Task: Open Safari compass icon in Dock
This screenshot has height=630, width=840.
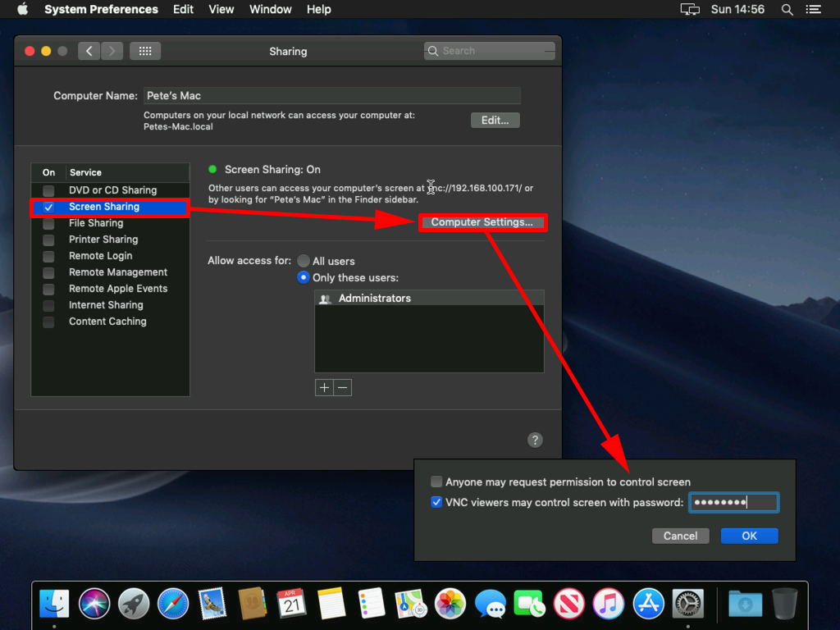Action: click(173, 603)
